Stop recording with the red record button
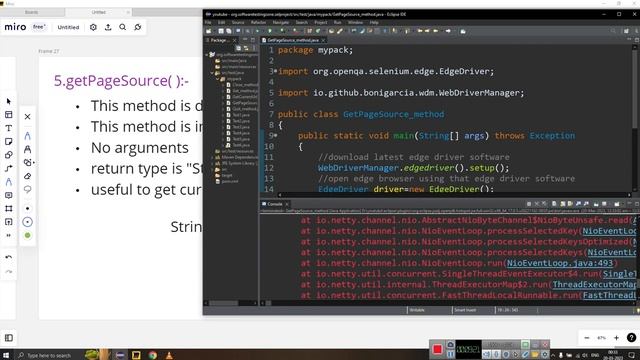This screenshot has height=360, width=640. 437,349
